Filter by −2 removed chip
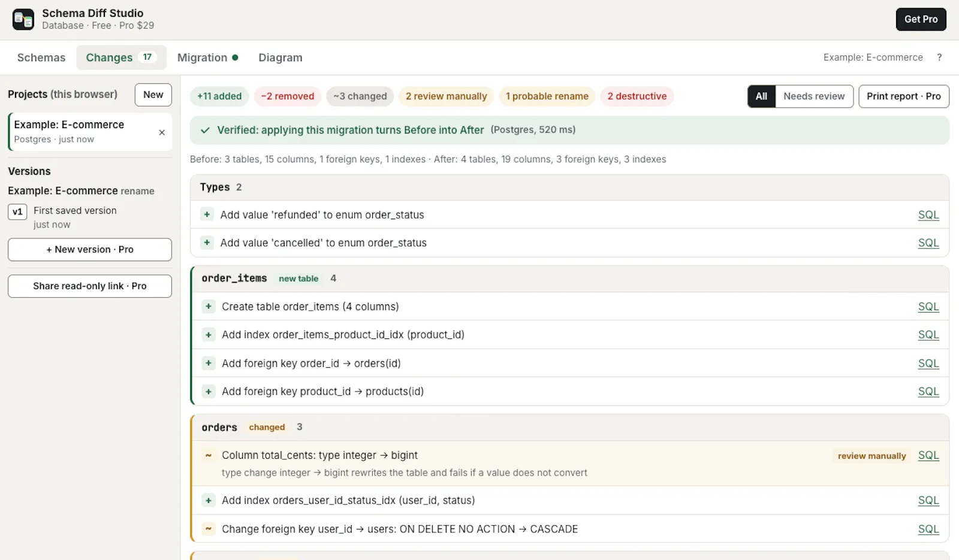 tap(288, 96)
